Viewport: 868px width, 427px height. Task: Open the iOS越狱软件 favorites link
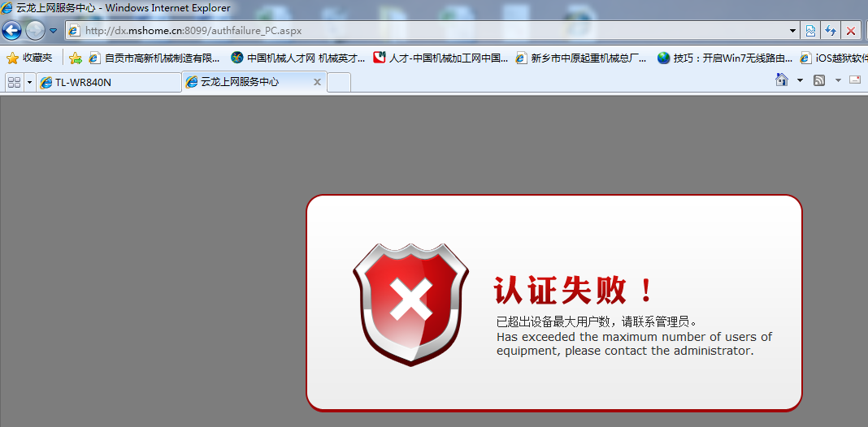tap(834, 58)
